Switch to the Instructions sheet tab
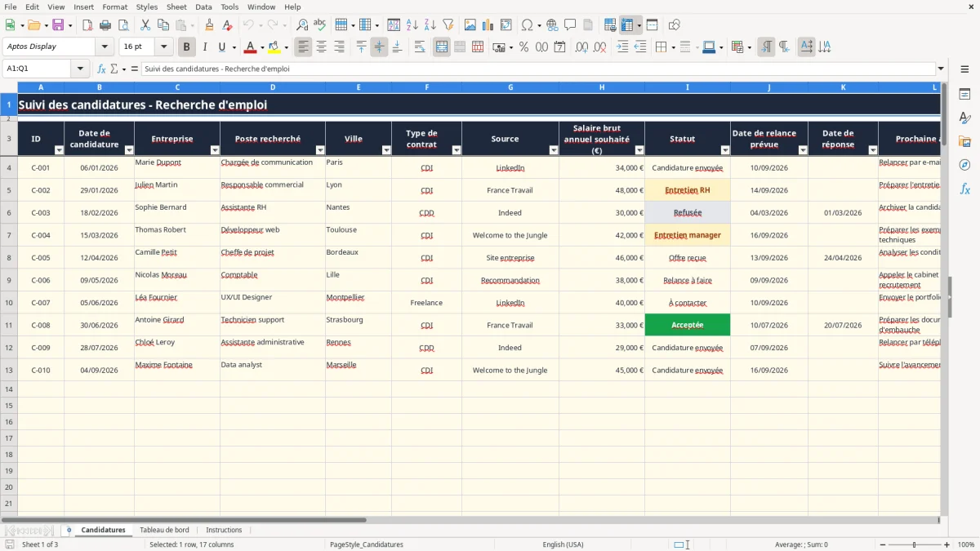 (224, 531)
